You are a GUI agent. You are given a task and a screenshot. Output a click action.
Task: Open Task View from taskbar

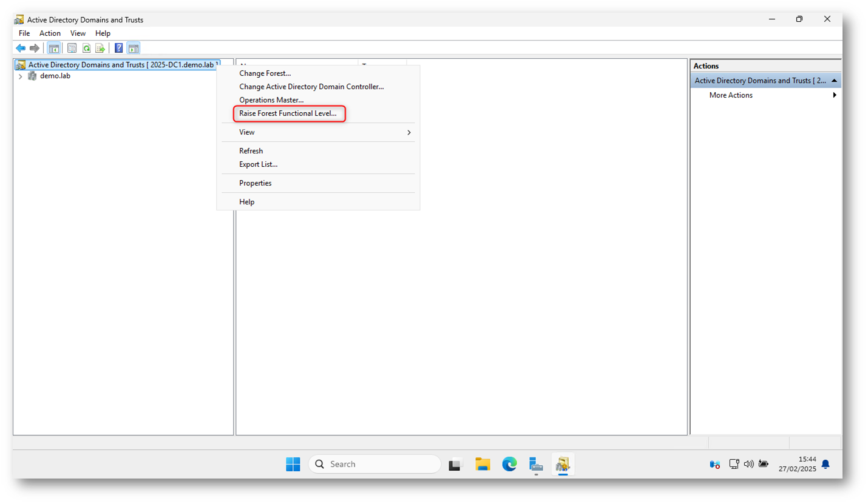(x=455, y=465)
